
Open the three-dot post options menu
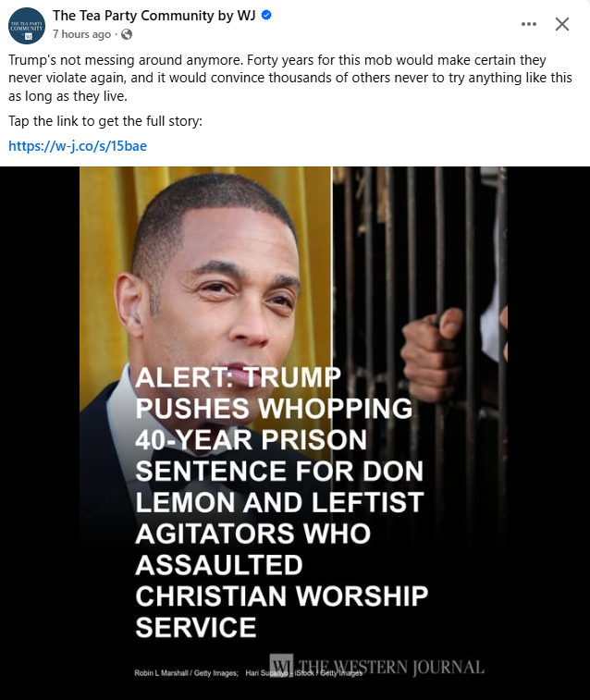pos(529,24)
